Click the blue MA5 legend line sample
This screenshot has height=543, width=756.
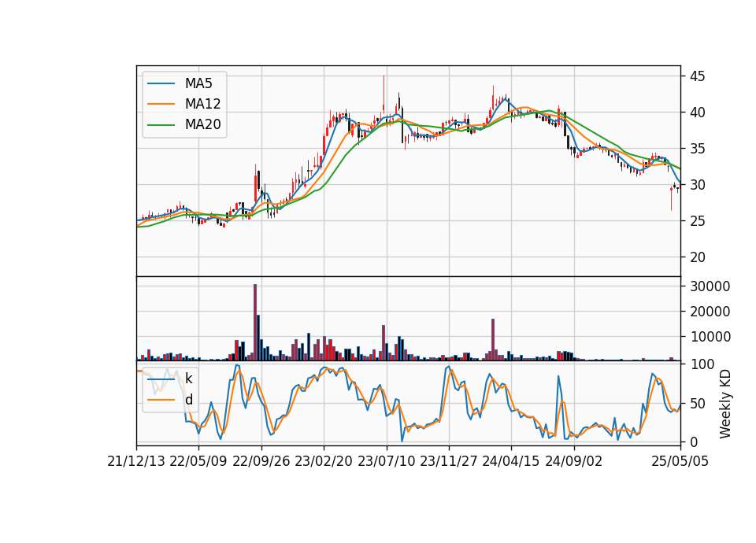coord(161,83)
